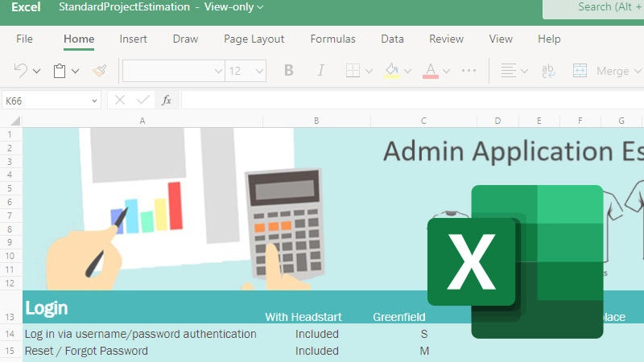Click the 'S' Greenfield cell
This screenshot has width=644, height=362.
[x=424, y=334]
